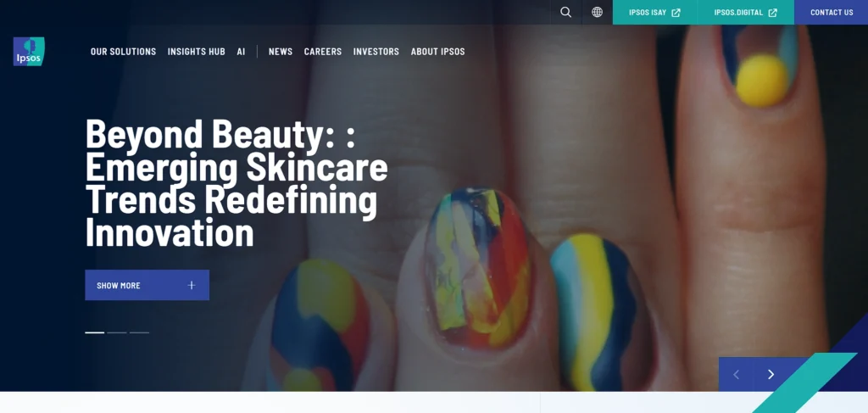Click the external link icon beside IPSOS ISAY

pos(676,13)
